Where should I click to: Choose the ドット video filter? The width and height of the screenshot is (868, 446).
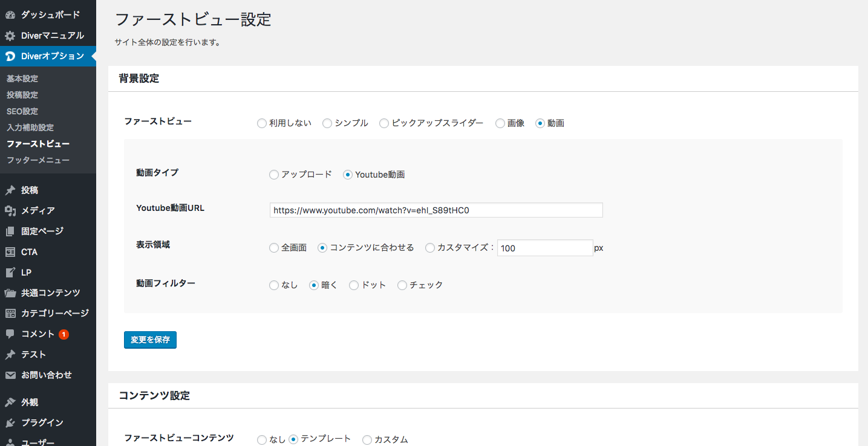[x=354, y=285]
